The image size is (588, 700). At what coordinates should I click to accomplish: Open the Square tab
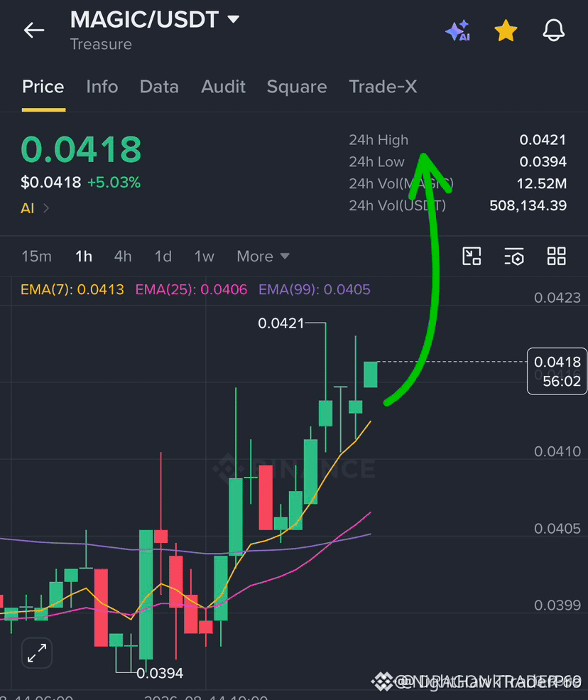[x=297, y=87]
